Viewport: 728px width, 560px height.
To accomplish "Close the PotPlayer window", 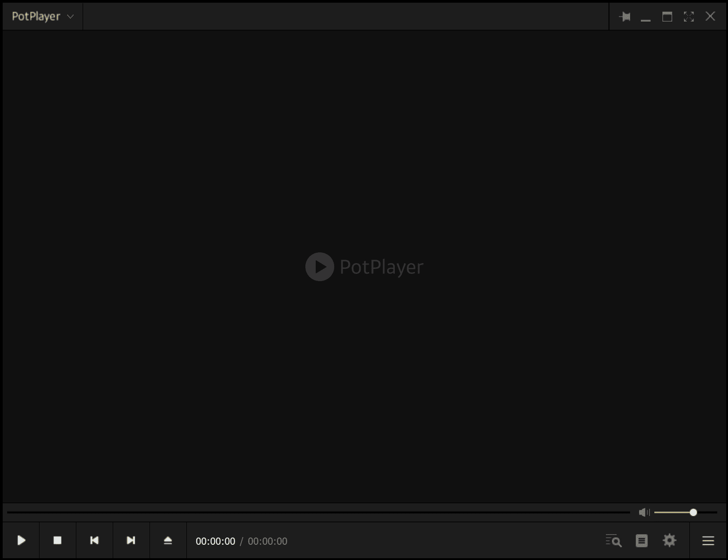I will coord(710,17).
